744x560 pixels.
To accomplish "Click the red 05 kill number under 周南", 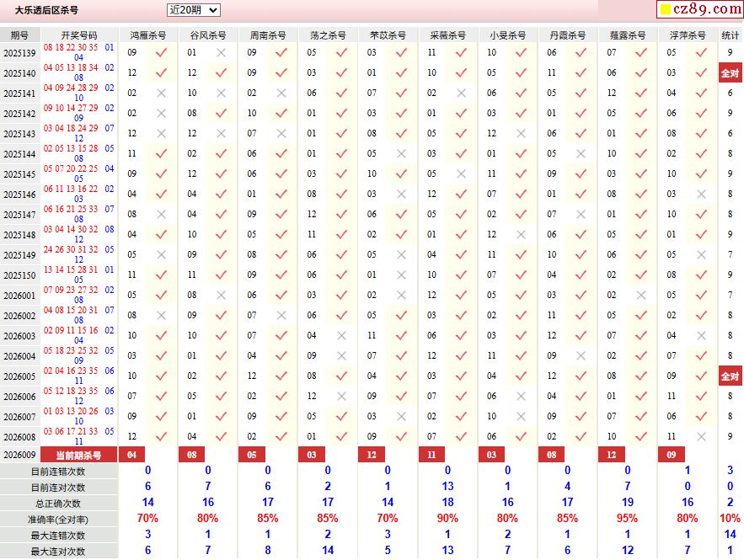I will pyautogui.click(x=252, y=455).
